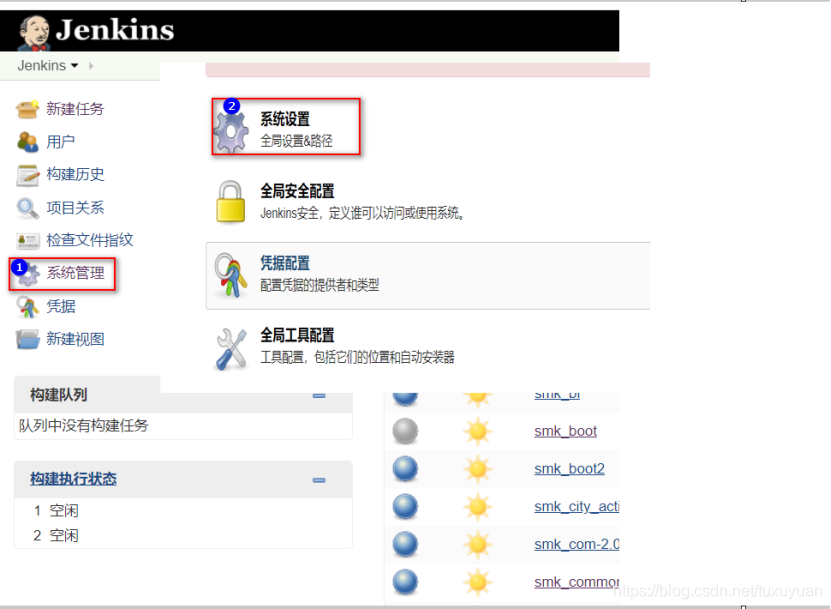The image size is (831, 609).
Task: Click the grey status ball for smk_boot
Action: 405,431
